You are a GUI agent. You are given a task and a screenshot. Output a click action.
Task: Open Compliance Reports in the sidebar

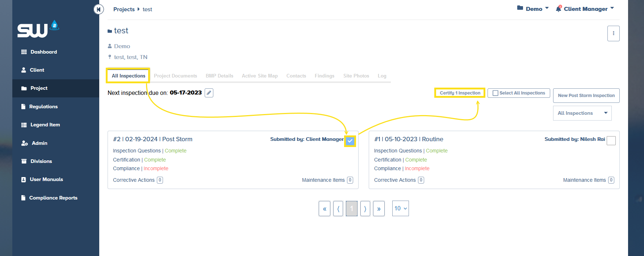tap(53, 198)
